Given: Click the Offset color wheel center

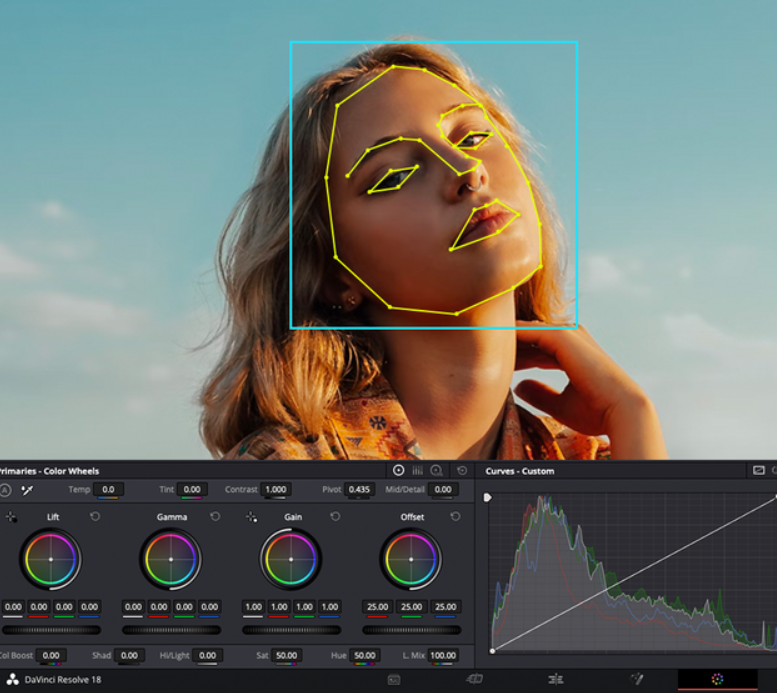Looking at the screenshot, I should pos(411,559).
